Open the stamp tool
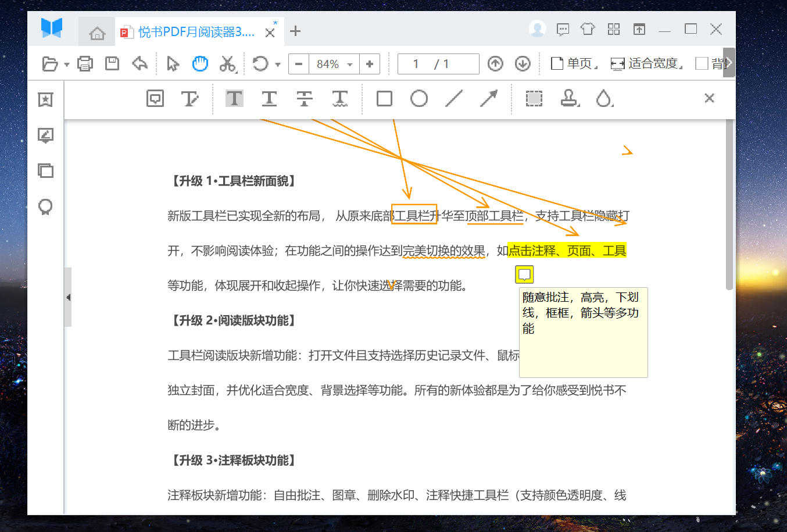The width and height of the screenshot is (787, 532). click(x=570, y=98)
